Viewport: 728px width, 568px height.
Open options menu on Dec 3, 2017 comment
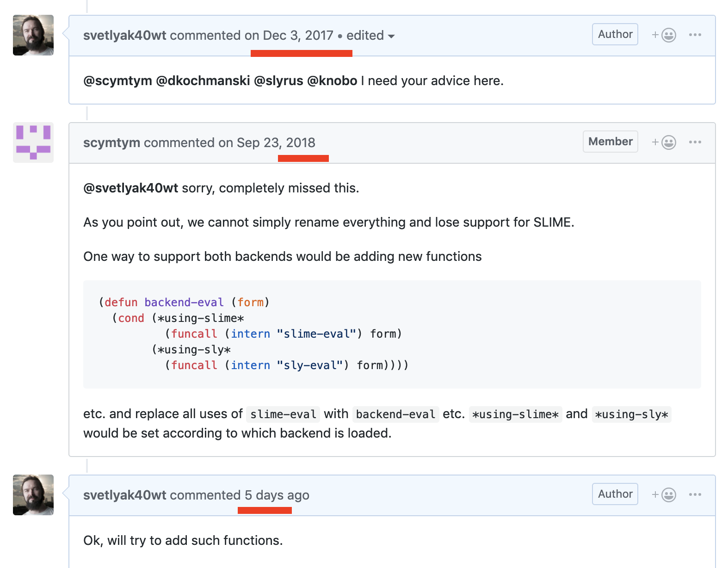tap(695, 35)
